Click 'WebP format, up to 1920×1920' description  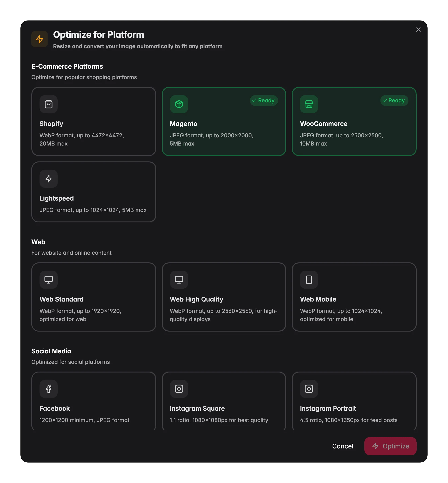[x=80, y=315]
